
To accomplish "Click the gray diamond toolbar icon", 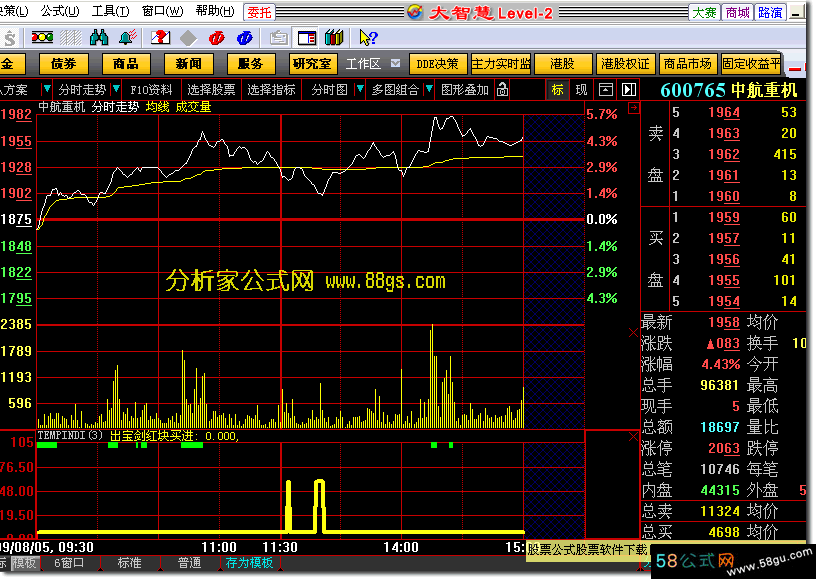I will pos(188,38).
